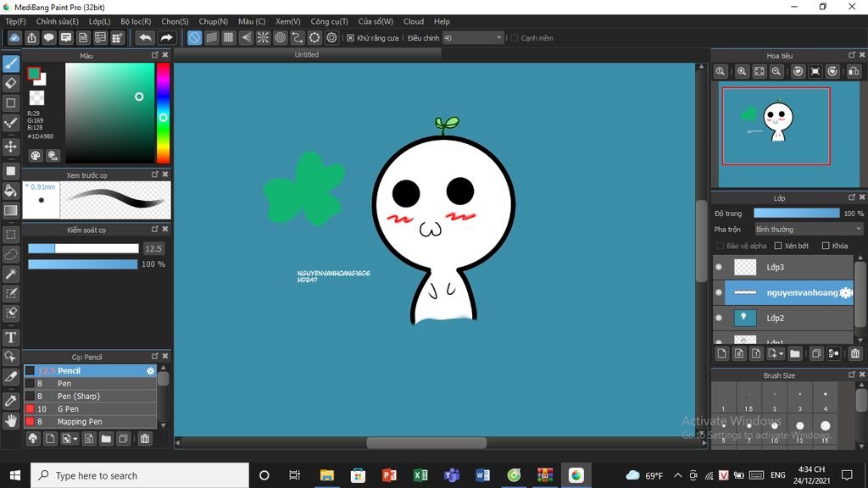Delete the layer with the Layer panel trash icon

tap(855, 353)
